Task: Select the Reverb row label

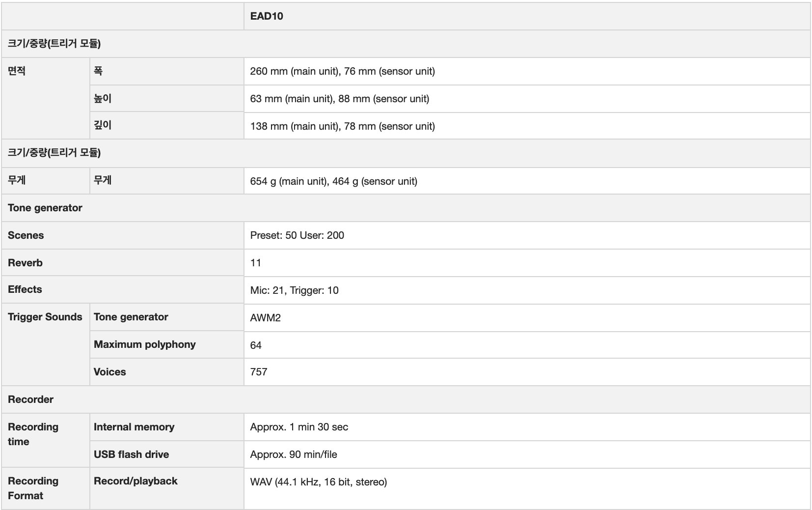Action: point(26,263)
